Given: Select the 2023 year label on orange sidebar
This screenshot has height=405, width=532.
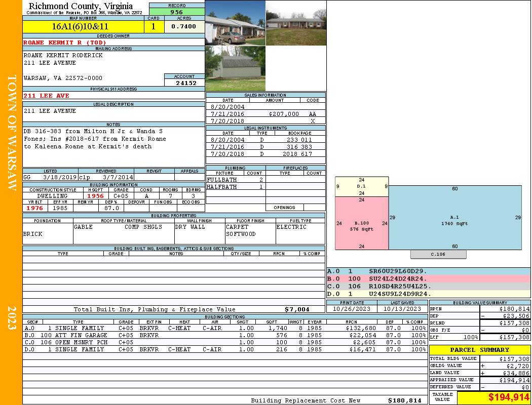Looking at the screenshot, I should (12, 317).
